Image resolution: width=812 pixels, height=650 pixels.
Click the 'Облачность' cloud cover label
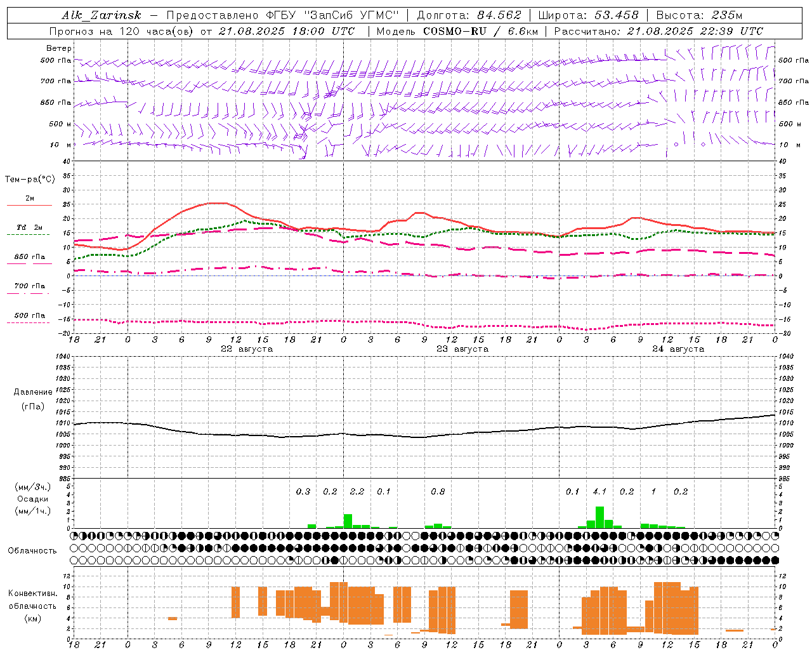(x=32, y=551)
